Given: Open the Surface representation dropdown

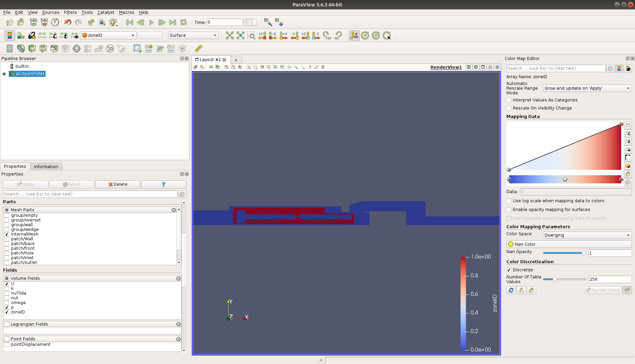Looking at the screenshot, I should click(x=193, y=35).
